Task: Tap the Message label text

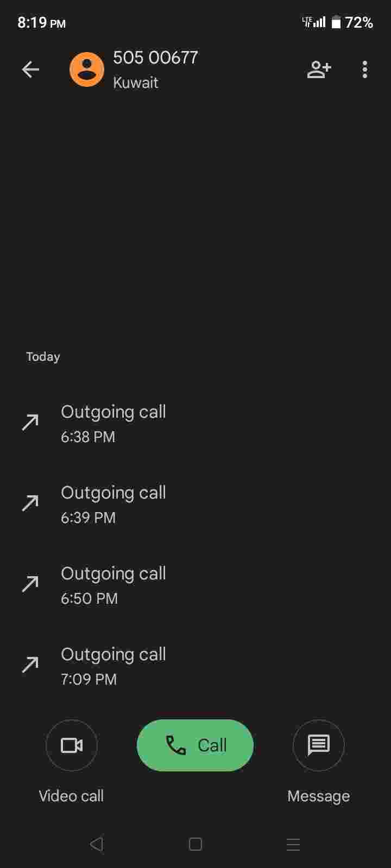Action: 318,796
